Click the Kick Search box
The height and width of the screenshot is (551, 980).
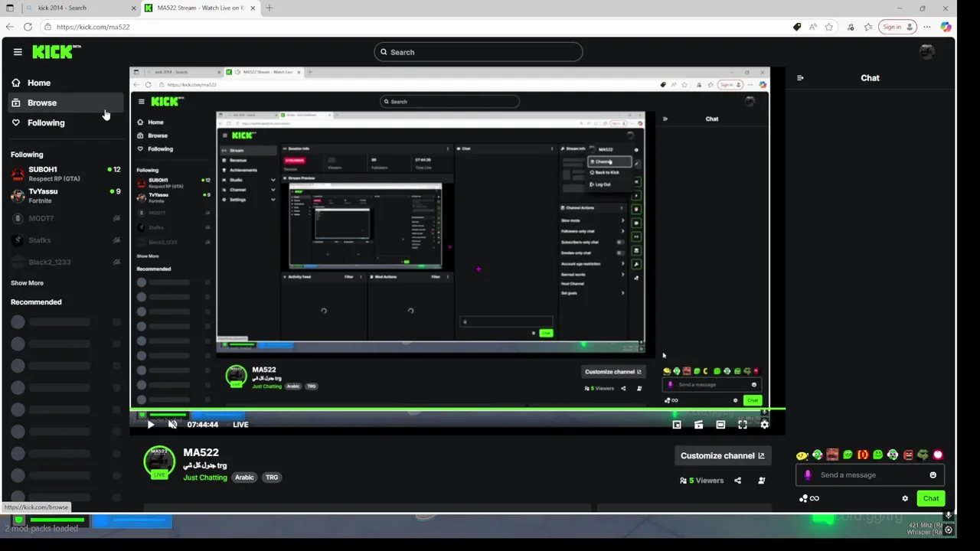[x=479, y=52]
